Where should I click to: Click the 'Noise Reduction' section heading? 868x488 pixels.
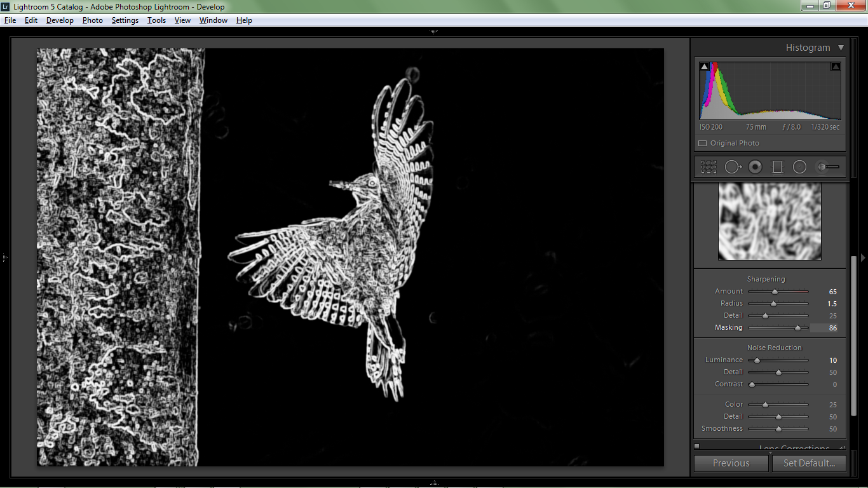click(x=774, y=348)
